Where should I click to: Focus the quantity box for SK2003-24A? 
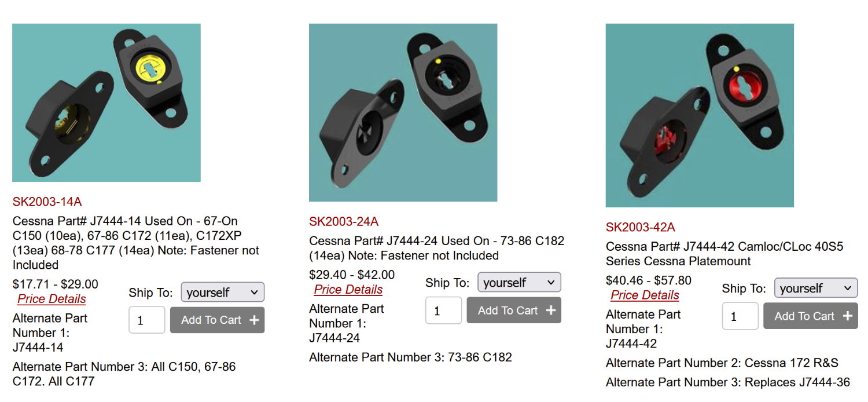(x=443, y=311)
